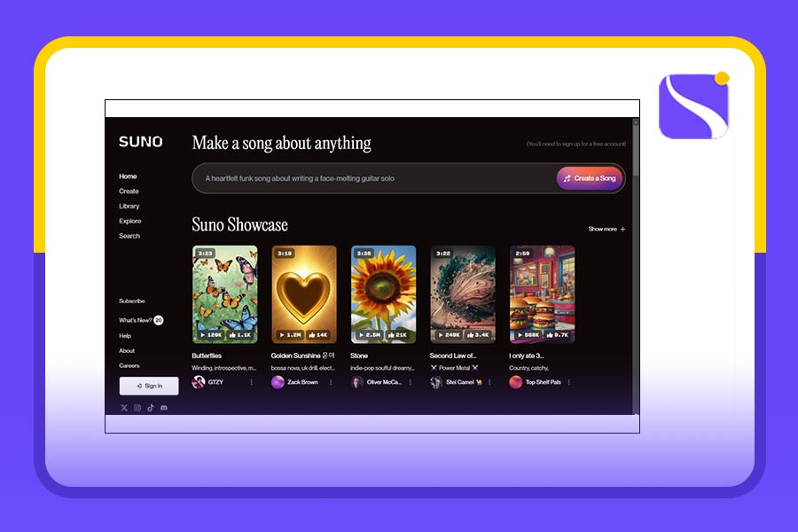Open more options beside Oliver McCa...
Viewport: 798px width, 532px height.
tap(410, 382)
